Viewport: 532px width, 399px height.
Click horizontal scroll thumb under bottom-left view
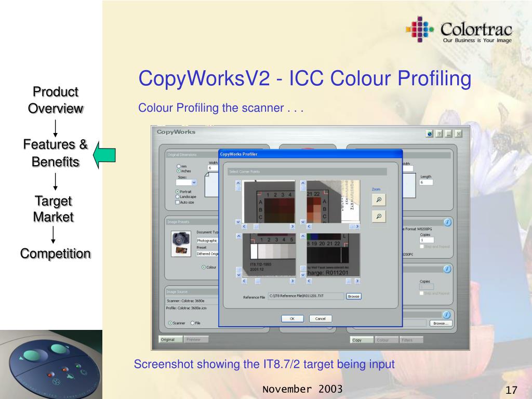(258, 281)
